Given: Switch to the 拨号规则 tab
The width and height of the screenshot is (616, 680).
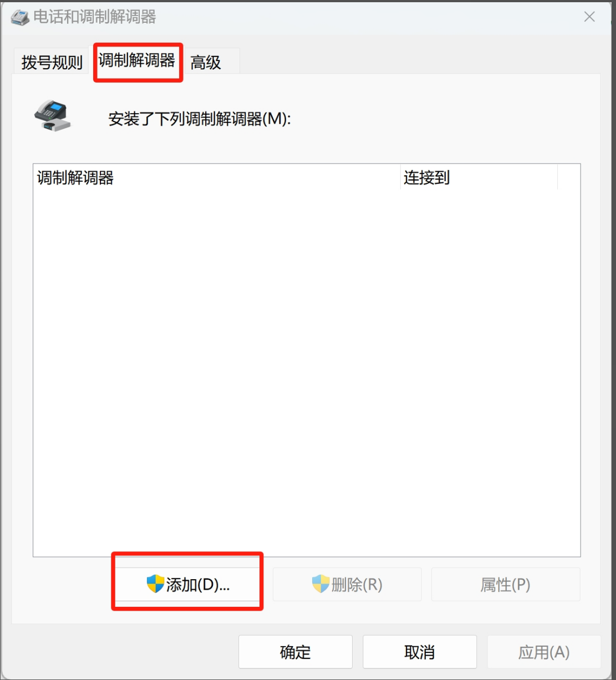Looking at the screenshot, I should [x=52, y=62].
